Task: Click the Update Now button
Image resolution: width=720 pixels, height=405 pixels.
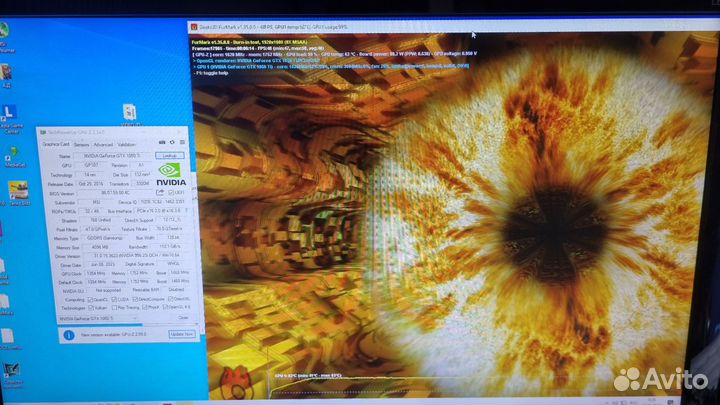Action: coord(181,334)
